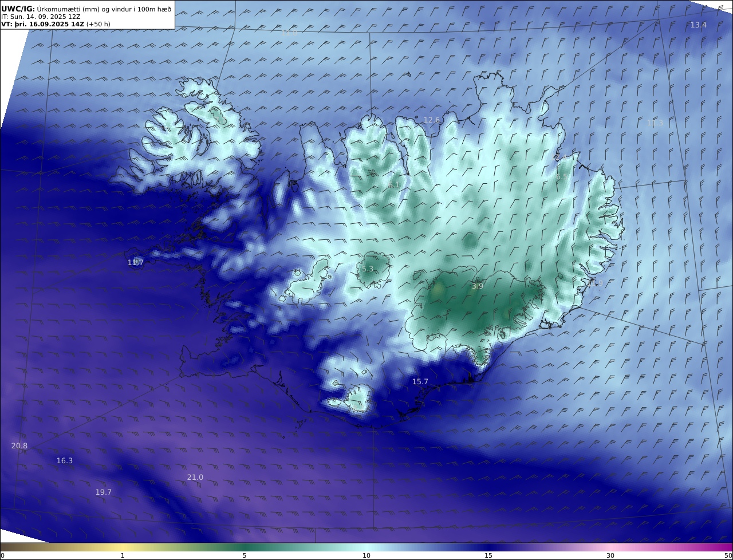Click the 13.4 value on the map
The width and height of the screenshot is (733, 560).
(698, 25)
